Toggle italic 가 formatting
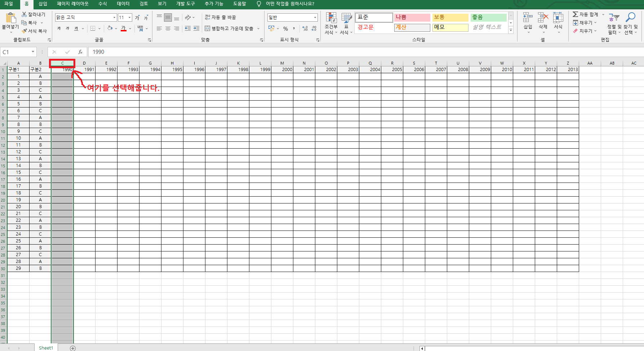644x351 pixels. click(67, 28)
